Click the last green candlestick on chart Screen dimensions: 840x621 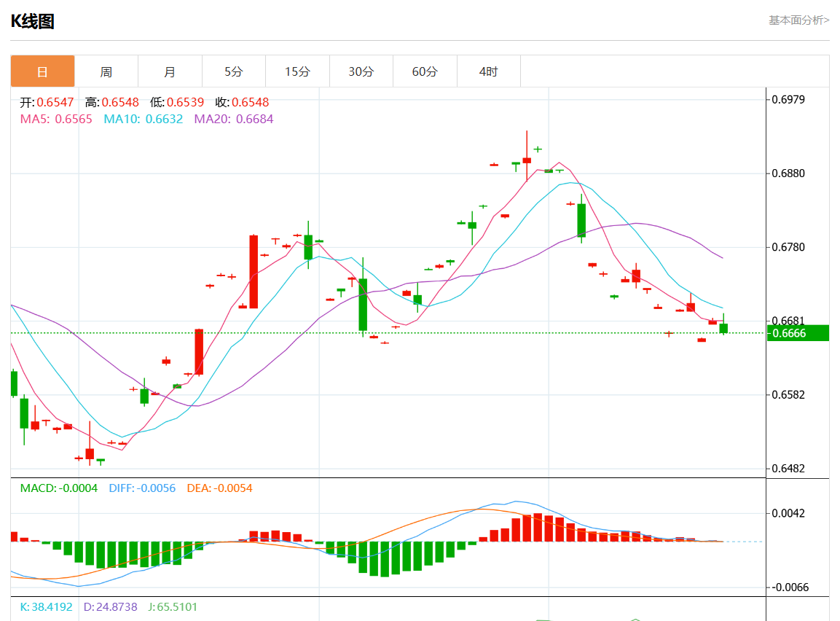click(723, 329)
